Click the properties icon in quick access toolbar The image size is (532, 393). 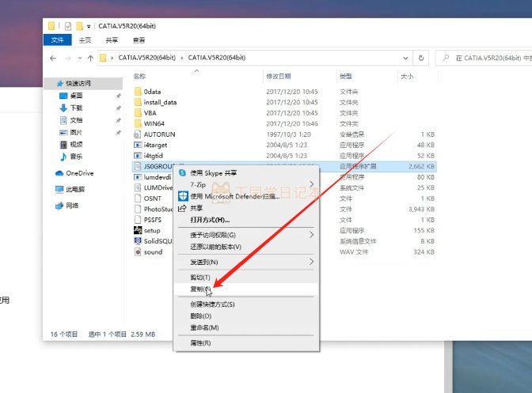point(68,26)
